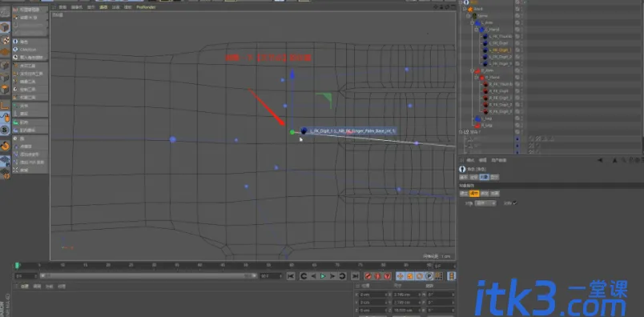
Task: Open the ProRender viewport menu
Action: 146,7
